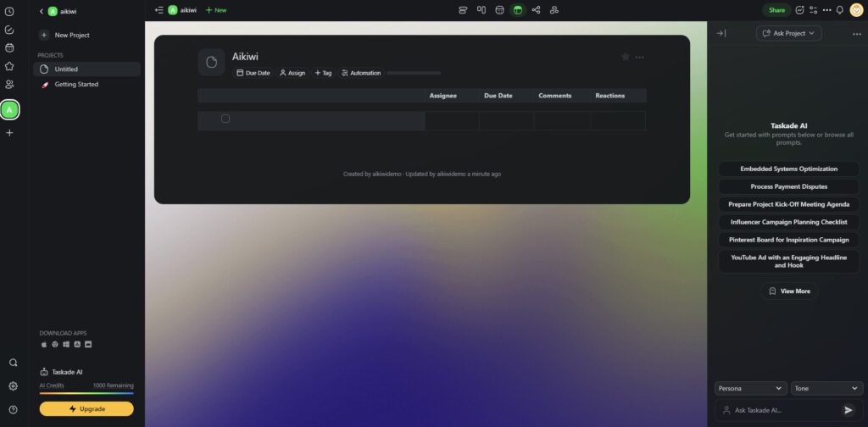Viewport: 868px width, 427px height.
Task: Add a Tag to the project
Action: [323, 73]
